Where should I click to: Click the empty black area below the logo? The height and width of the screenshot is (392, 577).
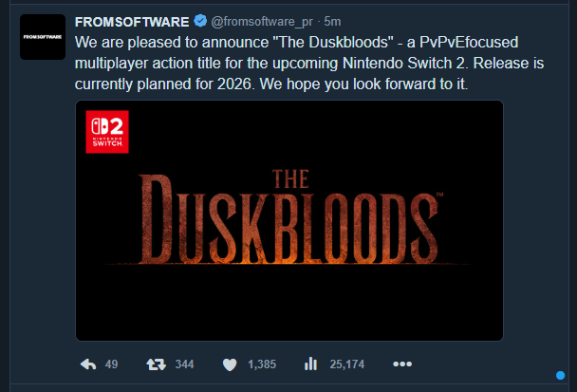pyautogui.click(x=289, y=304)
